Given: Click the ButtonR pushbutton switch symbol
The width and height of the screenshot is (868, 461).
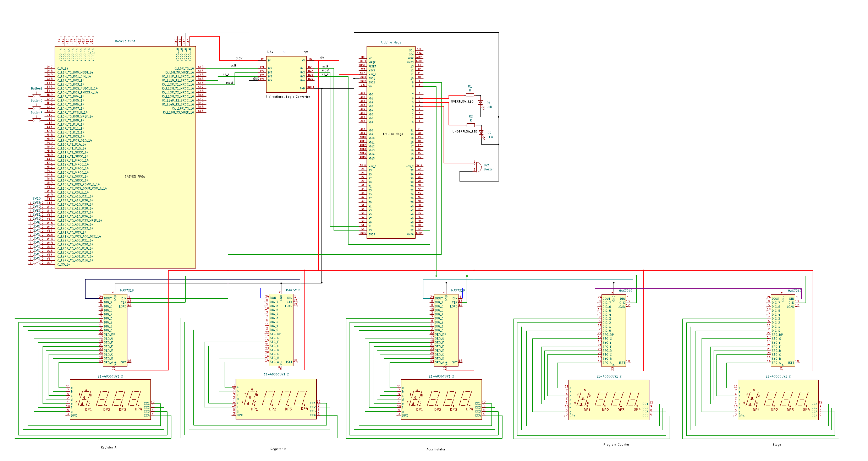Looking at the screenshot, I should 37,120.
